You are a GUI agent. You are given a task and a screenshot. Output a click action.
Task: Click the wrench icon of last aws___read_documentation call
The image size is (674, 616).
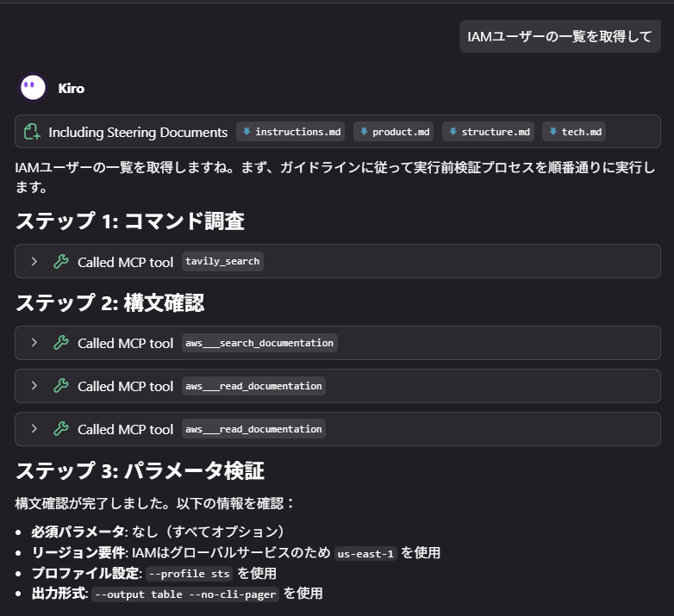(x=61, y=429)
